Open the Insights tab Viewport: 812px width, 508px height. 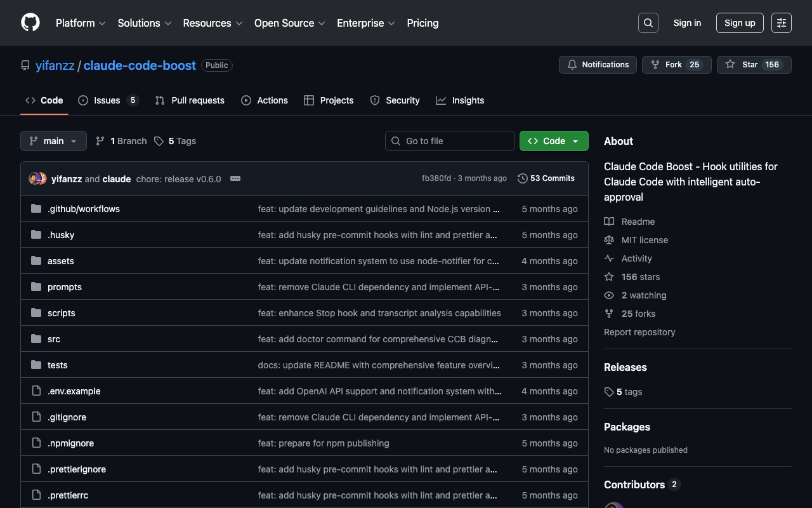[x=460, y=100]
